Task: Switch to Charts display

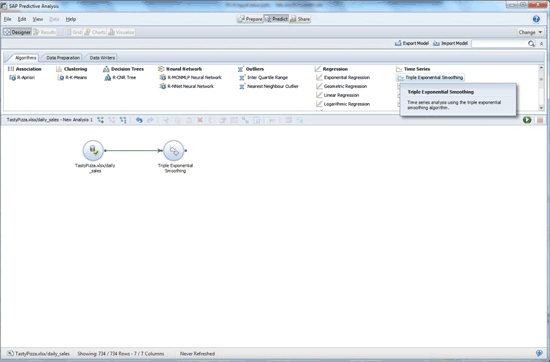Action: 95,32
